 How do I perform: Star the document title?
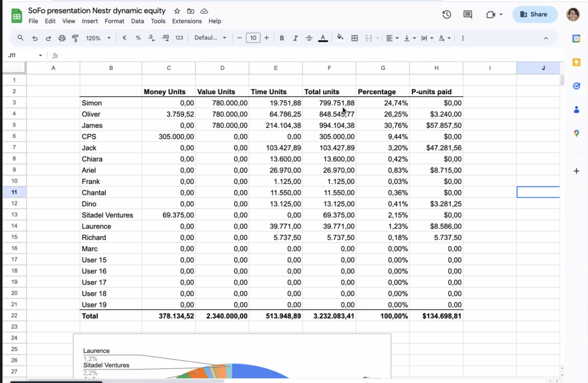177,11
